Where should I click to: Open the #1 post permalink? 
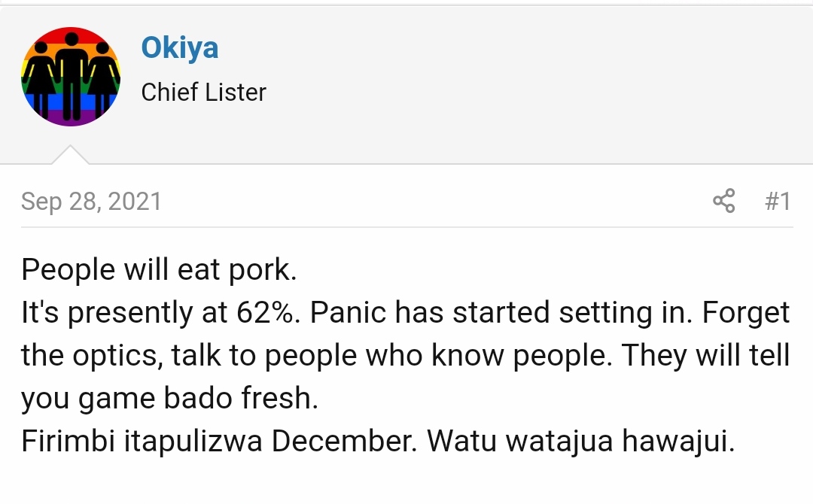coord(778,201)
